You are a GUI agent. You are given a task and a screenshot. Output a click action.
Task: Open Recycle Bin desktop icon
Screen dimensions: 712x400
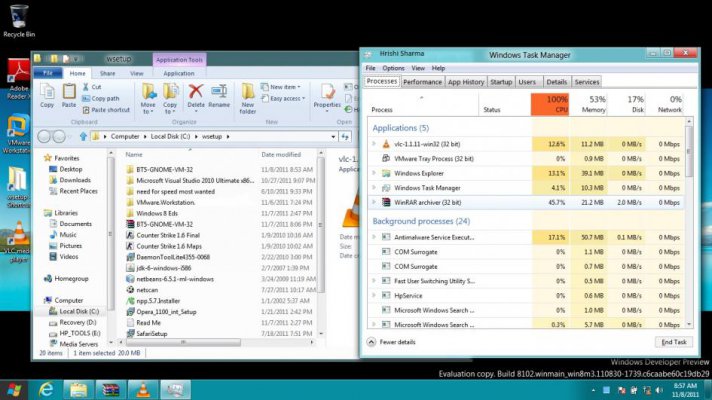19,21
